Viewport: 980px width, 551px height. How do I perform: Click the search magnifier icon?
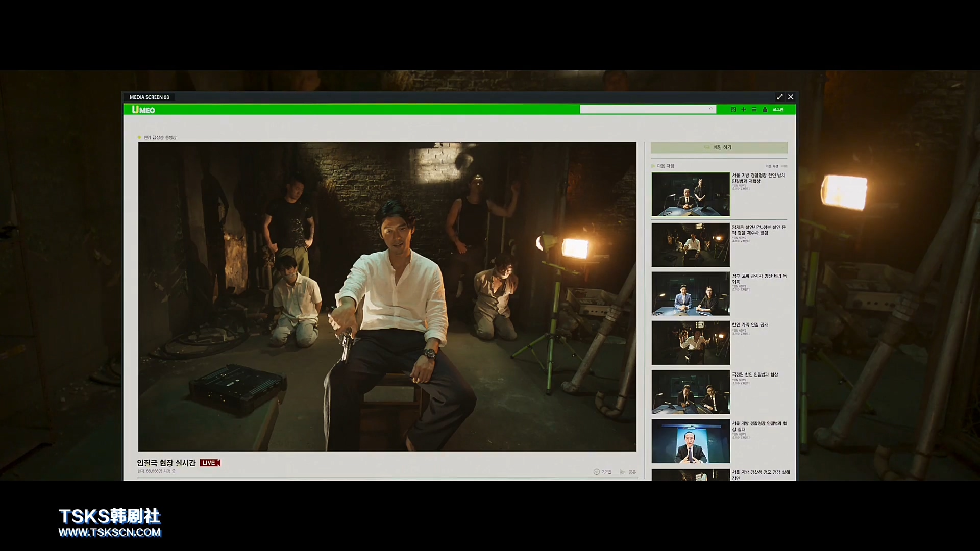tap(711, 109)
